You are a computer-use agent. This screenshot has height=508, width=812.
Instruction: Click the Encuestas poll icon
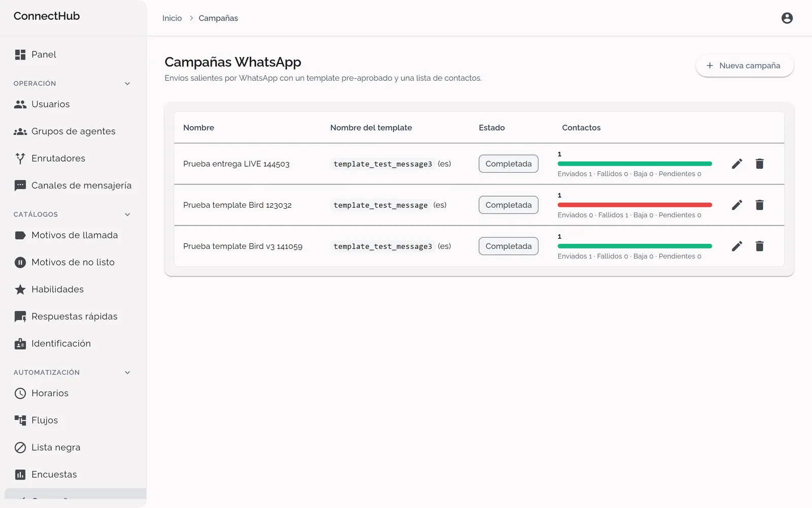point(20,474)
